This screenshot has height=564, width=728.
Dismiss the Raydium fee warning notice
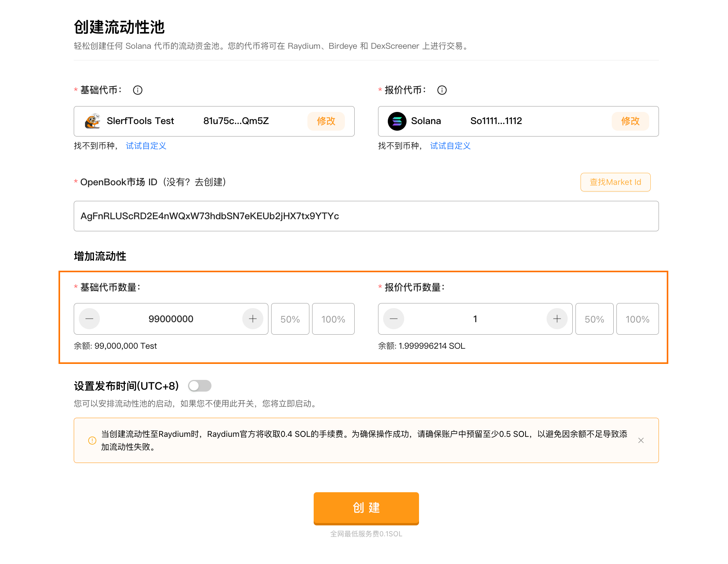point(641,440)
